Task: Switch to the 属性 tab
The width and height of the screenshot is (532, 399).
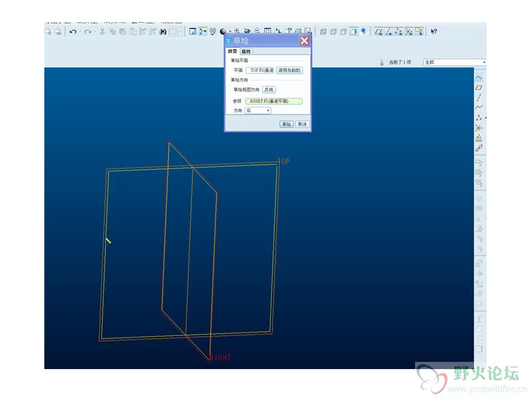Action: coord(246,52)
